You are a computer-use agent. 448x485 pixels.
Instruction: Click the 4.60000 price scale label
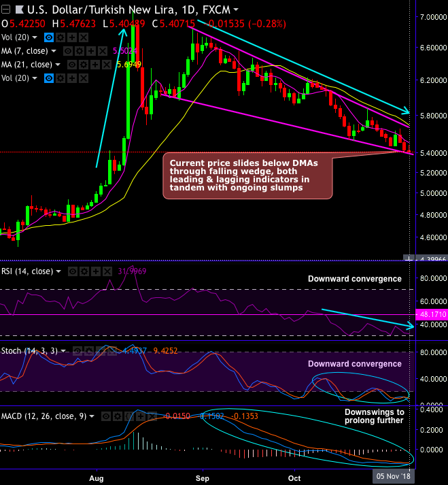pyautogui.click(x=433, y=237)
